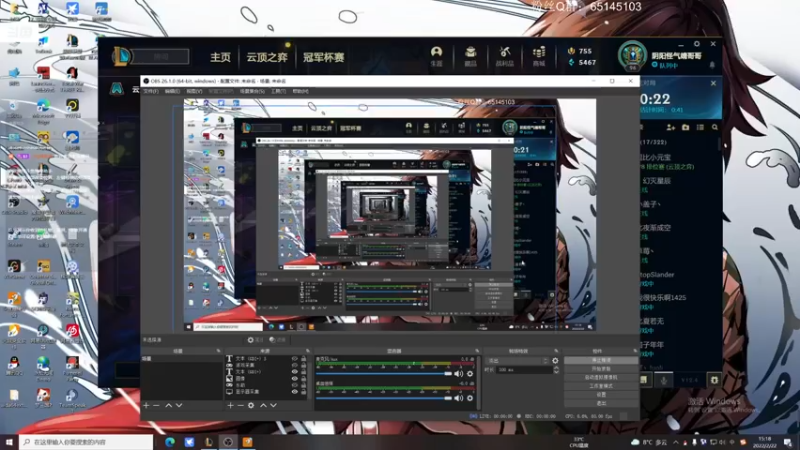Open OBS 文件(F) menu

(151, 91)
